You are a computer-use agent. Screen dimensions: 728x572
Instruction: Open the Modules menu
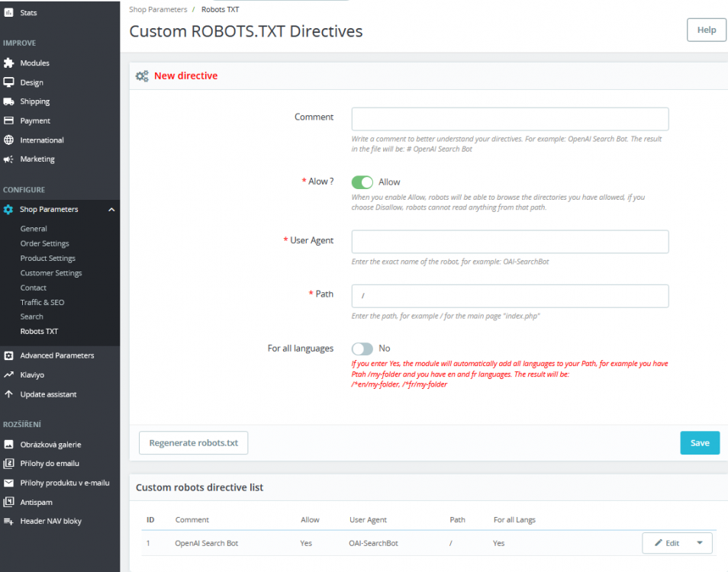click(34, 63)
